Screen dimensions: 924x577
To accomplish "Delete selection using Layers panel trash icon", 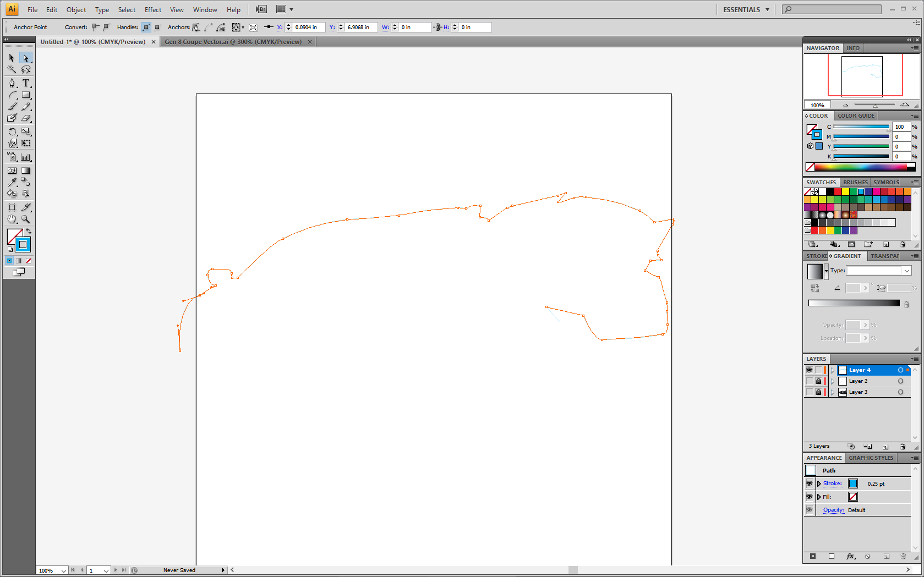I will pos(903,447).
